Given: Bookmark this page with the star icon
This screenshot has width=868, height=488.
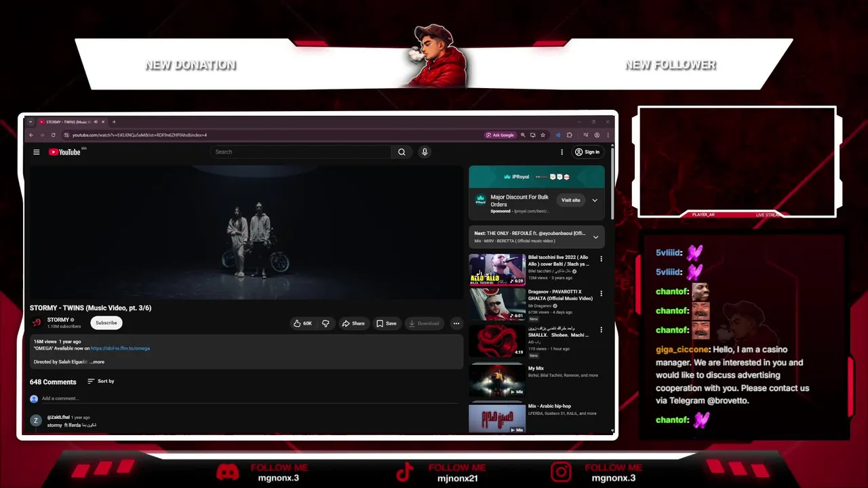Looking at the screenshot, I should 542,135.
